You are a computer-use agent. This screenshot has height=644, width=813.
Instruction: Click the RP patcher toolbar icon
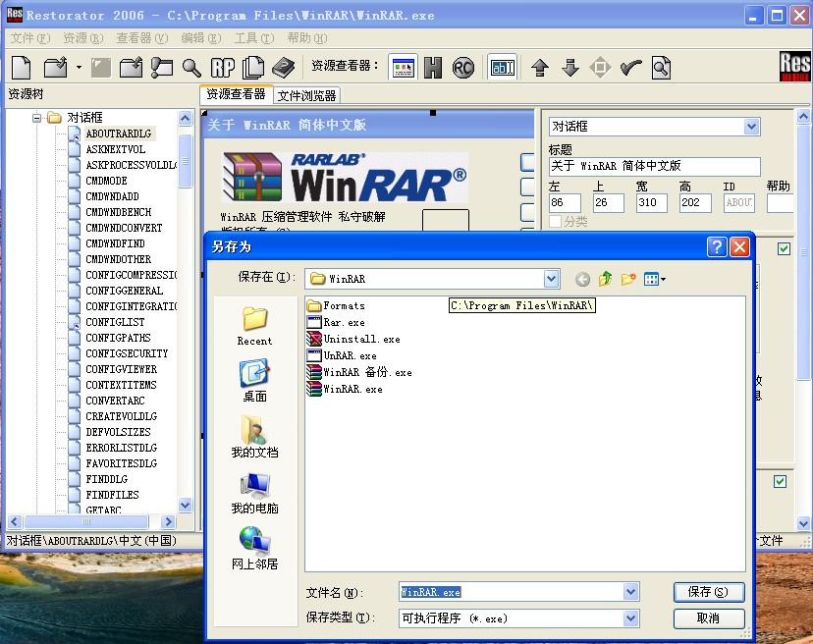pyautogui.click(x=223, y=69)
